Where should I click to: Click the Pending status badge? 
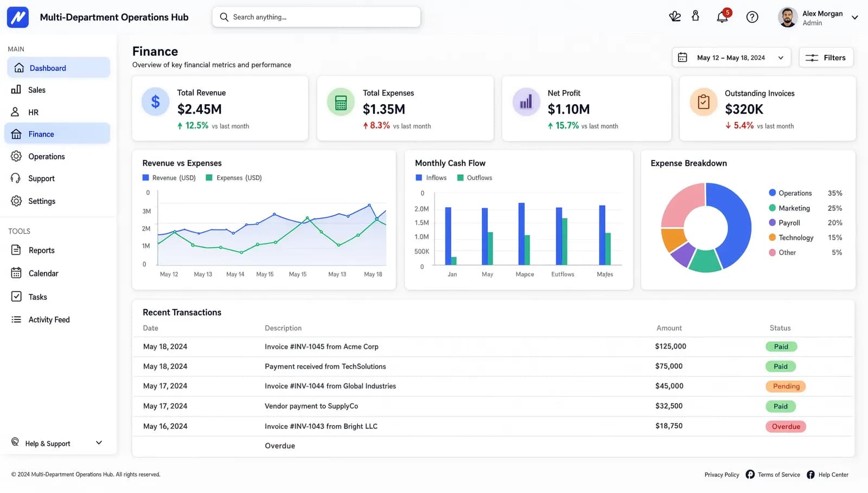[x=786, y=386]
